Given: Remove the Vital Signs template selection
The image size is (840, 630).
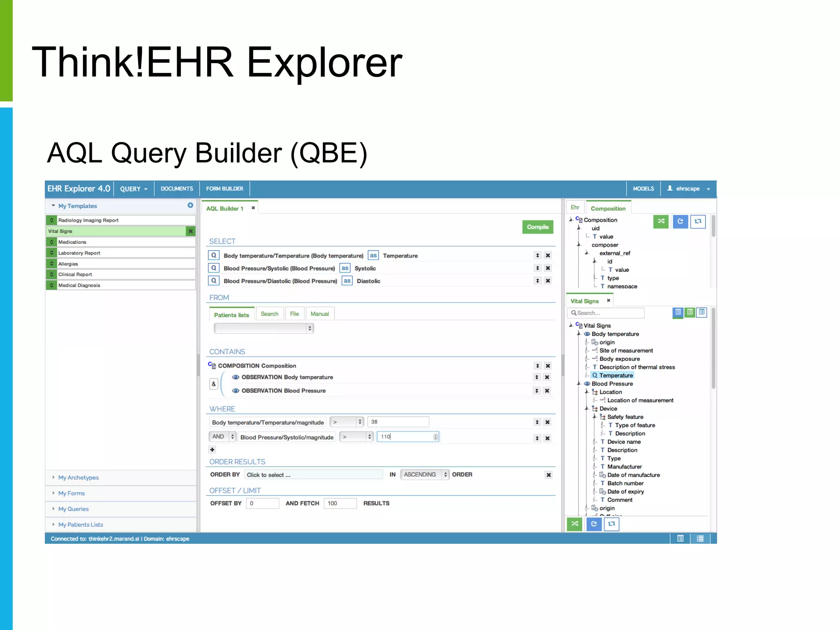Looking at the screenshot, I should [x=191, y=231].
